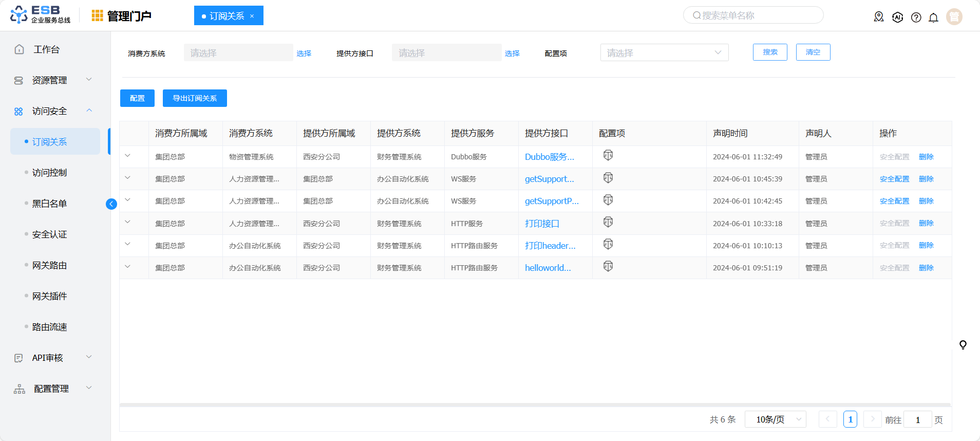The height and width of the screenshot is (441, 980).
Task: Click config item icon in Dubbo服务 row
Action: pyautogui.click(x=608, y=155)
